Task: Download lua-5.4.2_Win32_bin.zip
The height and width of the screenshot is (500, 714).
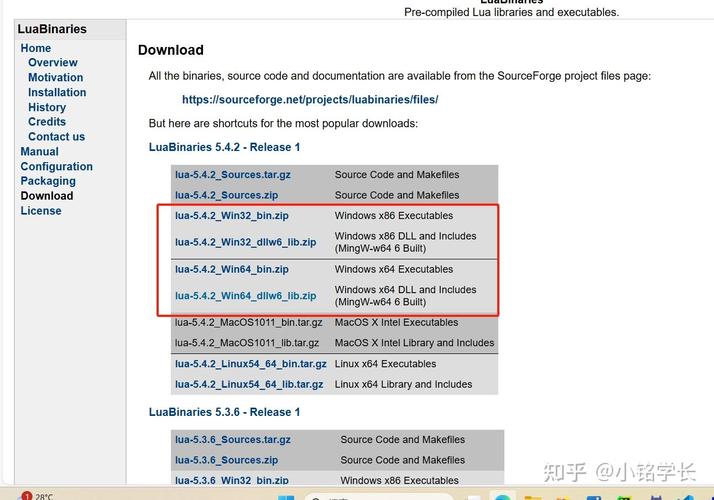Action: tap(232, 216)
